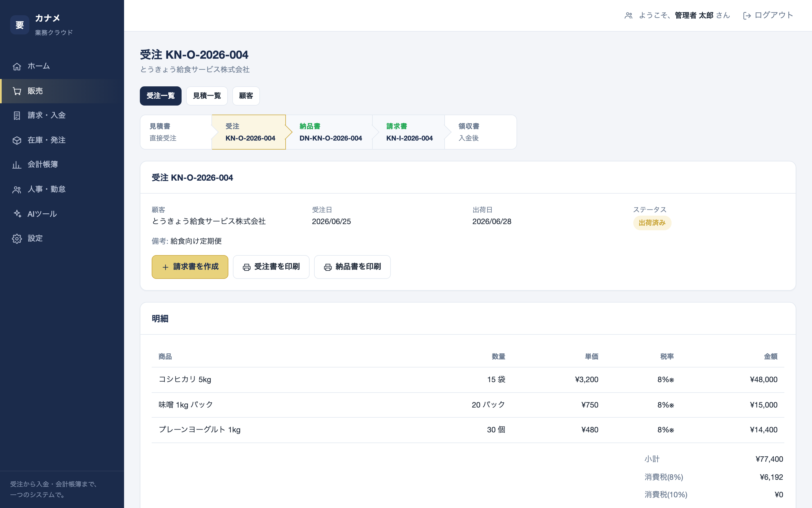Screen dimensions: 812x508
Task: Click the 単価 column header
Action: pyautogui.click(x=592, y=356)
